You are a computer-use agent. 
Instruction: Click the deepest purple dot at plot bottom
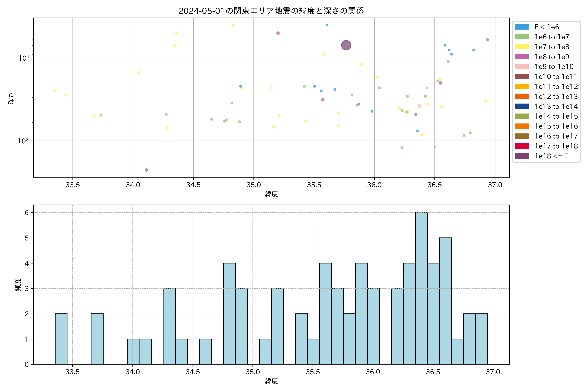(x=147, y=170)
